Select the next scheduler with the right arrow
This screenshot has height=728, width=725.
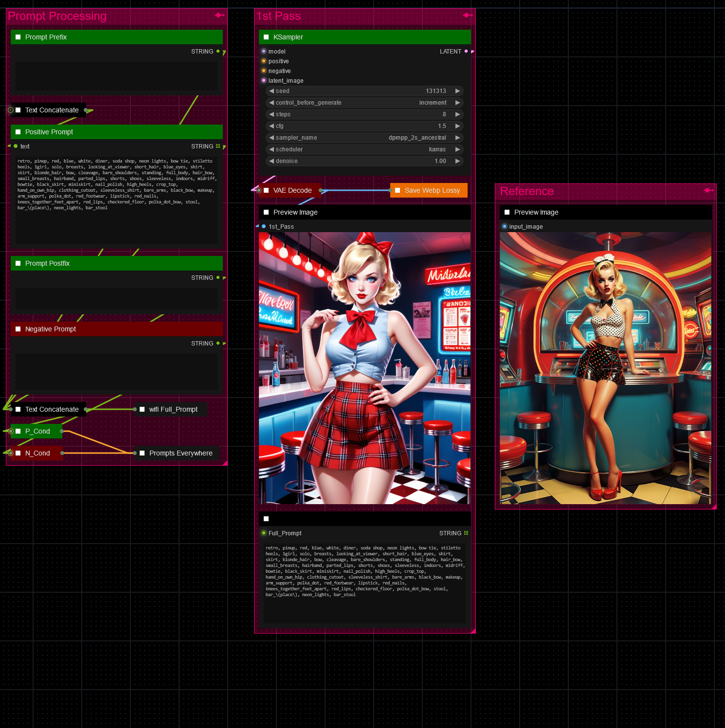(x=457, y=149)
